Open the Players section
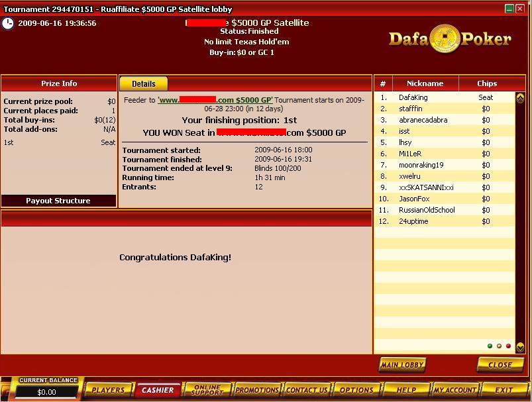 point(108,390)
